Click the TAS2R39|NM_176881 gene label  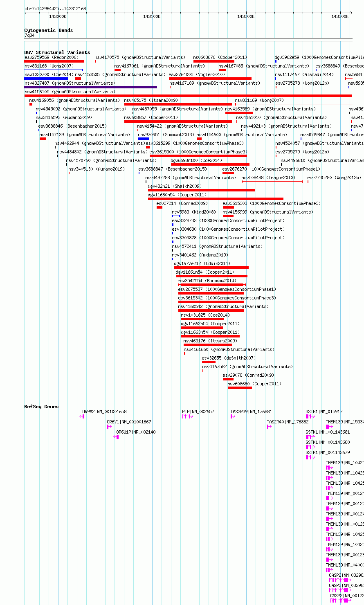point(251,412)
